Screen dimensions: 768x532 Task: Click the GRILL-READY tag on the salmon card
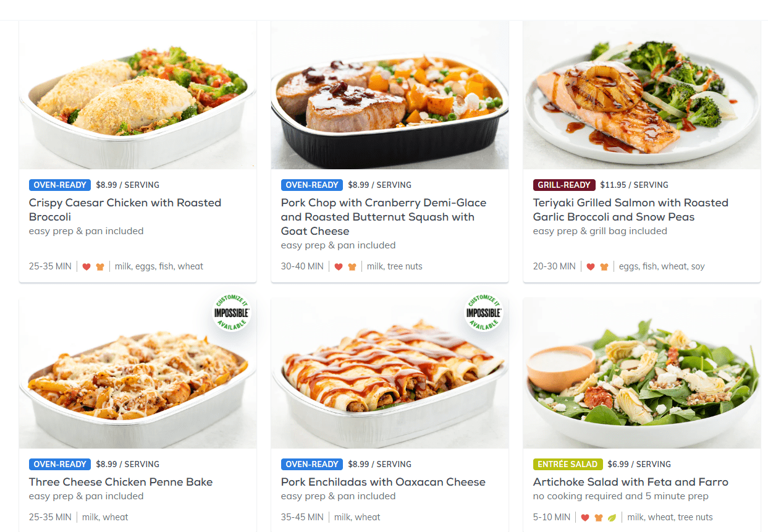pos(564,185)
